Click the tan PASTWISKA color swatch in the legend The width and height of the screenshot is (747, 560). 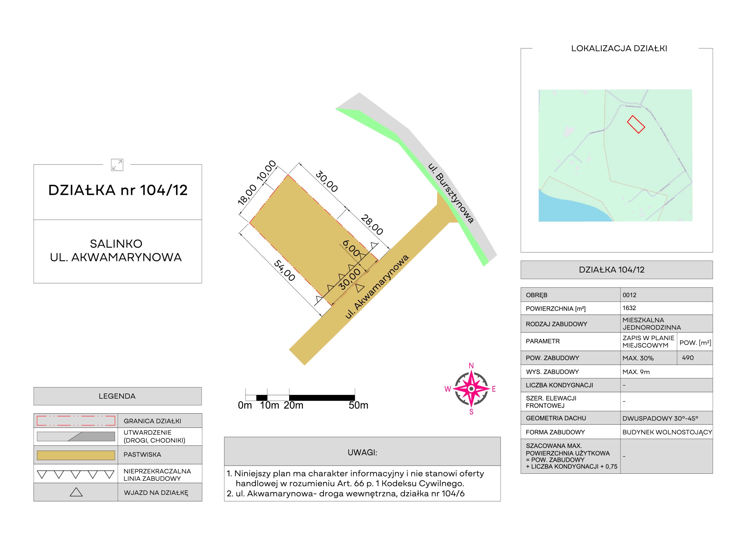point(76,455)
